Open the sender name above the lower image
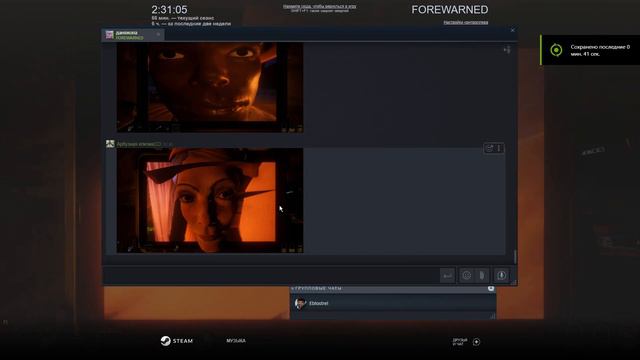 pos(139,144)
